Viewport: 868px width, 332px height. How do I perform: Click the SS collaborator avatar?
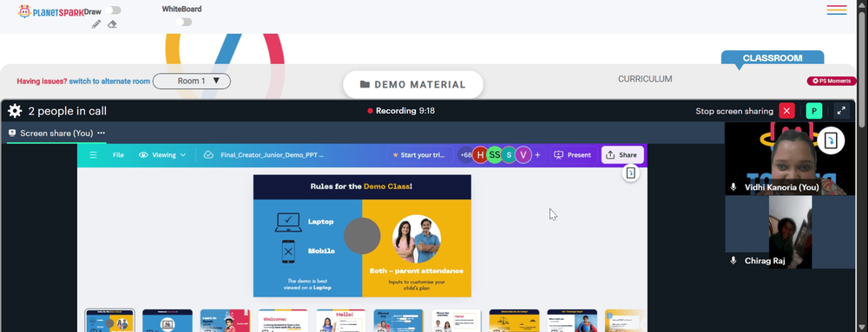point(495,155)
